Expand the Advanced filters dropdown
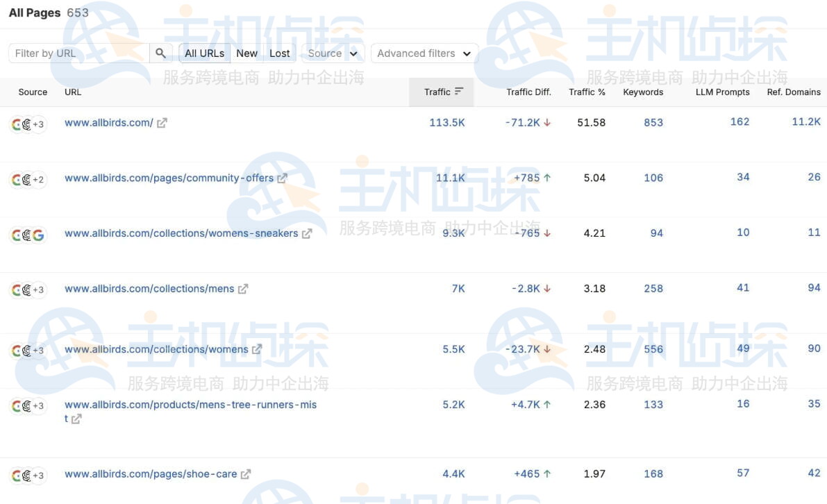This screenshot has width=827, height=504. (x=424, y=53)
